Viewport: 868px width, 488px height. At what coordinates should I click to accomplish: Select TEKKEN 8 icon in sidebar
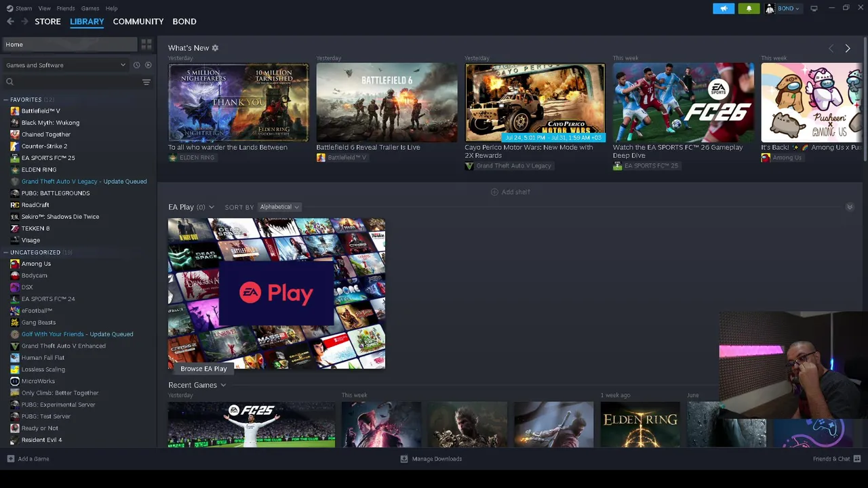(15, 228)
